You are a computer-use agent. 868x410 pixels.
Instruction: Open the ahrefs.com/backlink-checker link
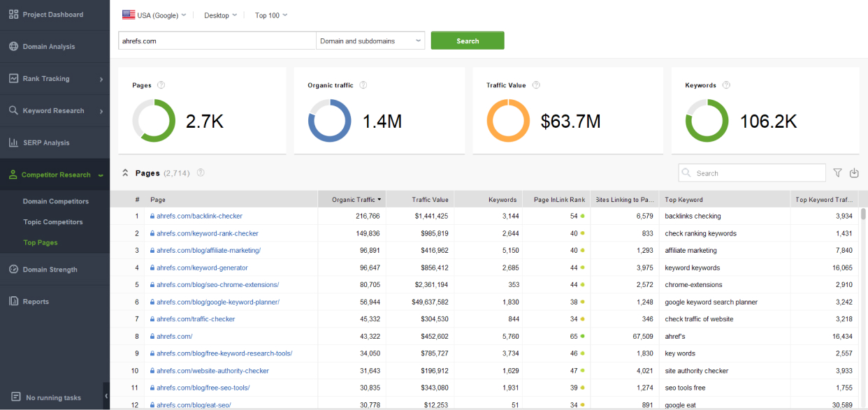click(x=199, y=217)
